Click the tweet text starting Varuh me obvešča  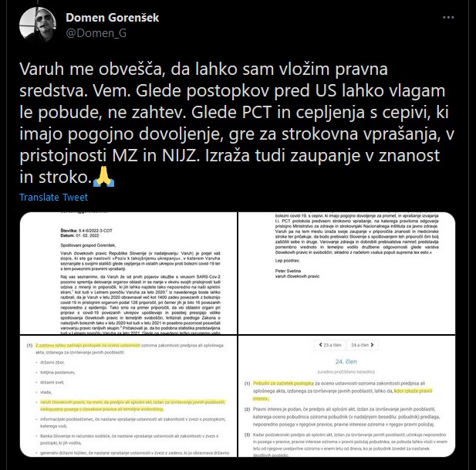tap(237, 123)
